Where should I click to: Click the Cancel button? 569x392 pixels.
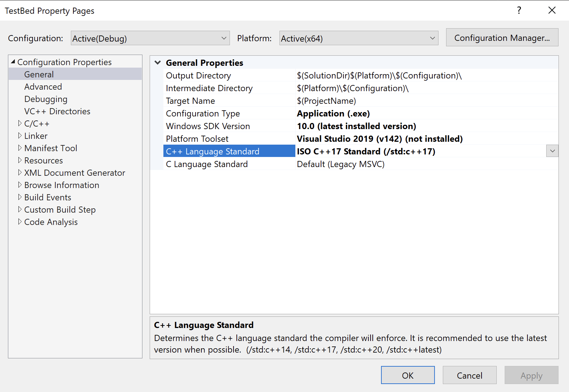click(x=470, y=375)
